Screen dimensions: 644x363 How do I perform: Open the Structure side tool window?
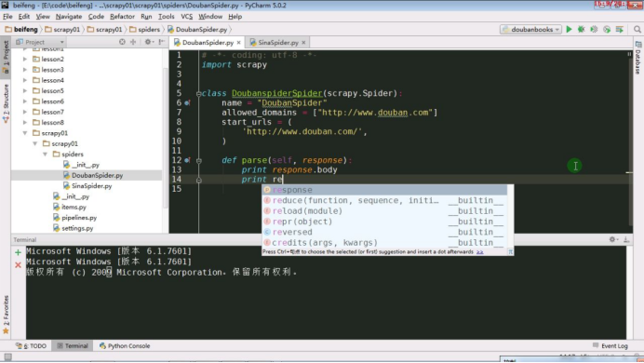[x=6, y=102]
